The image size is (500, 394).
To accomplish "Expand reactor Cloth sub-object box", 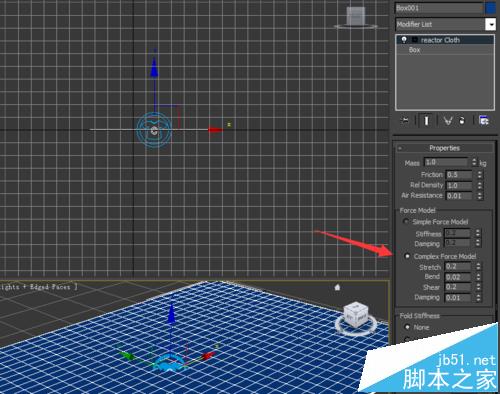I will [x=415, y=40].
